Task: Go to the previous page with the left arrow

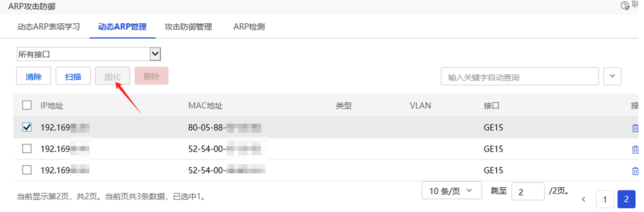Action: click(x=583, y=199)
